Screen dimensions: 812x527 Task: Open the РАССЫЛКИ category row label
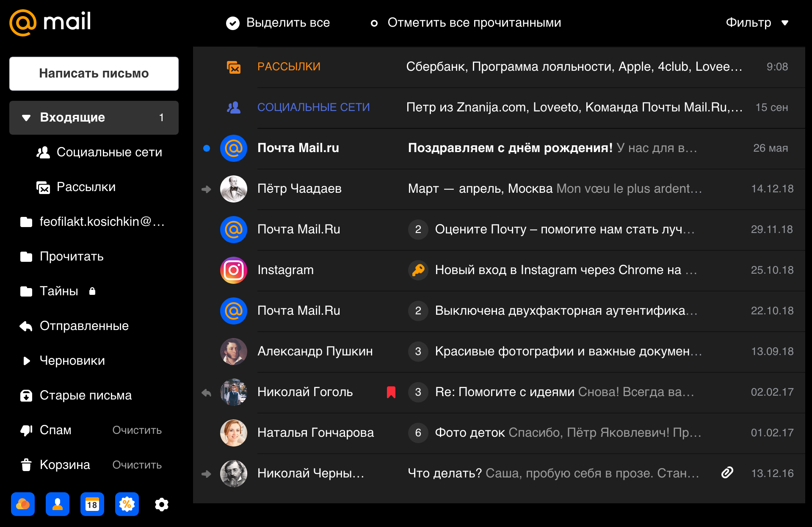point(289,67)
